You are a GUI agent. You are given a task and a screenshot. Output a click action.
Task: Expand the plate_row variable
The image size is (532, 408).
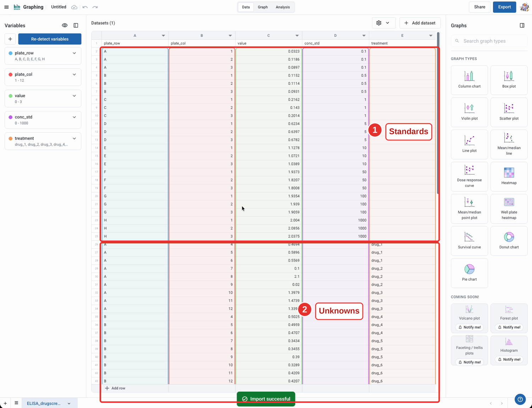click(74, 53)
